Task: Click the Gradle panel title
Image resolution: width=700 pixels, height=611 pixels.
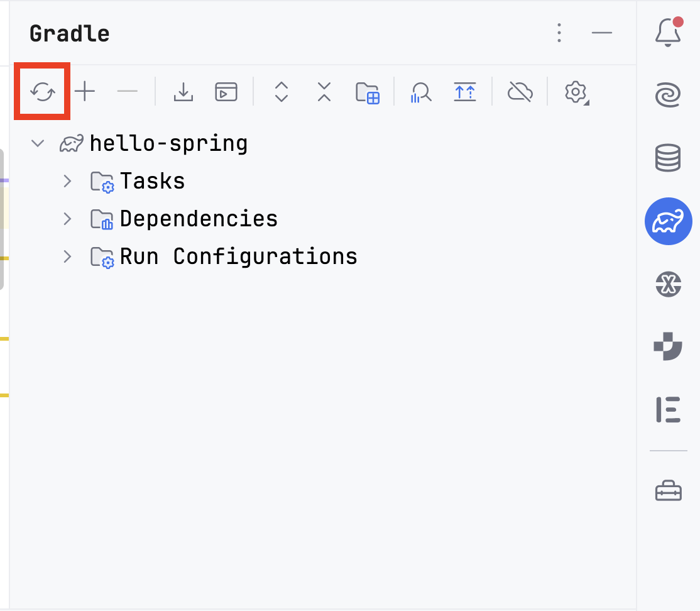Action: pyautogui.click(x=69, y=33)
